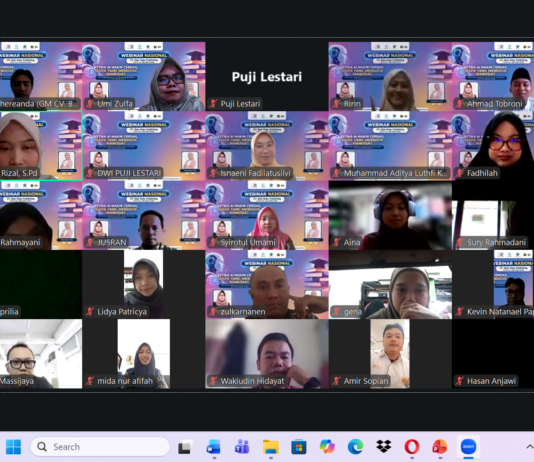Click the prilia name label

(9, 312)
